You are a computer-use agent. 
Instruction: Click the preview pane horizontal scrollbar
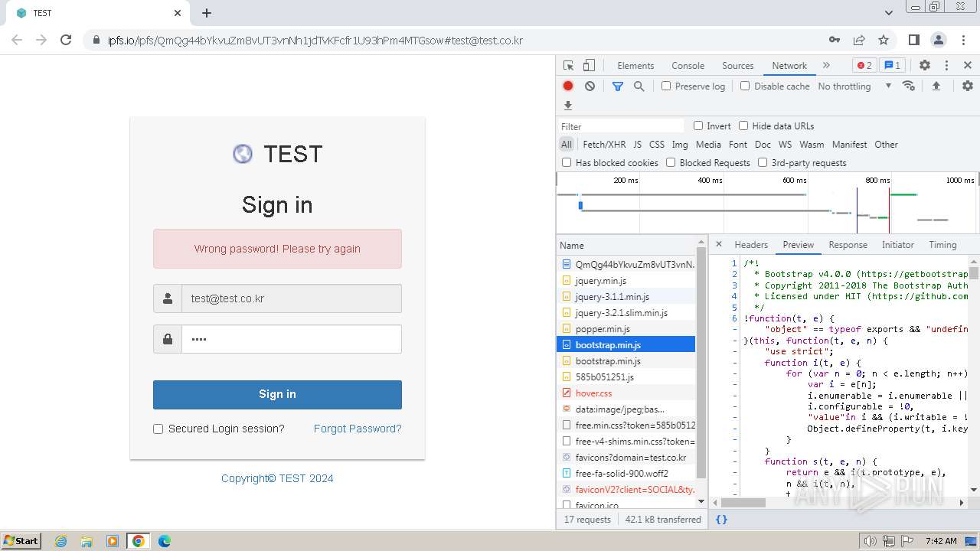(x=743, y=503)
